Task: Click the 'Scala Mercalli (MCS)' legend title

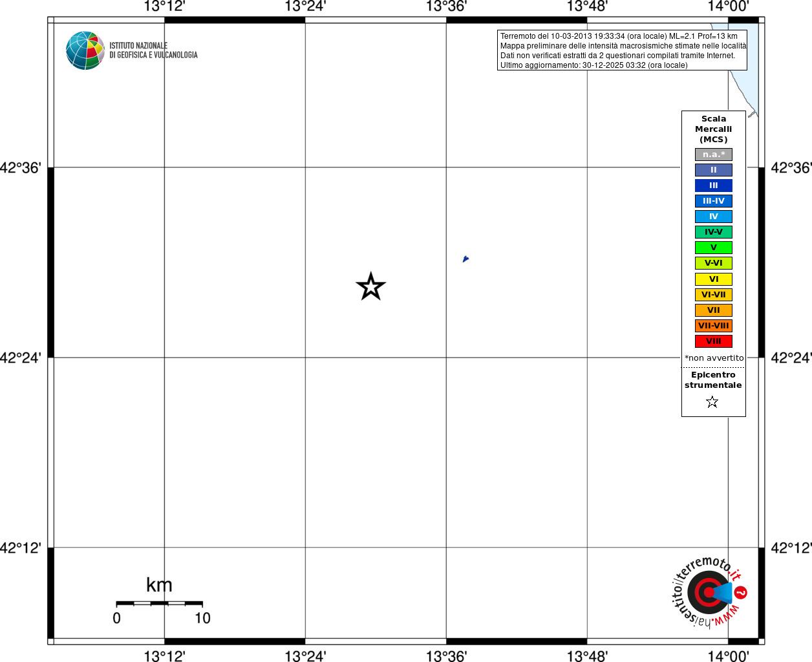Action: 714,129
